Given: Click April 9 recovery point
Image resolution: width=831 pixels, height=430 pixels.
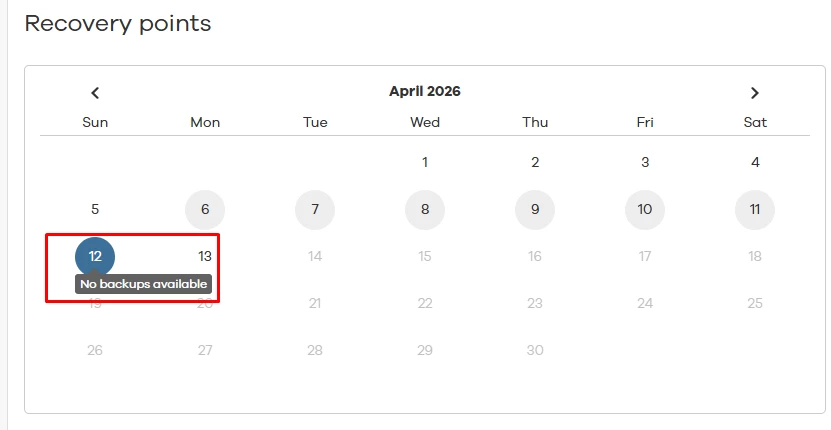Looking at the screenshot, I should click(535, 210).
